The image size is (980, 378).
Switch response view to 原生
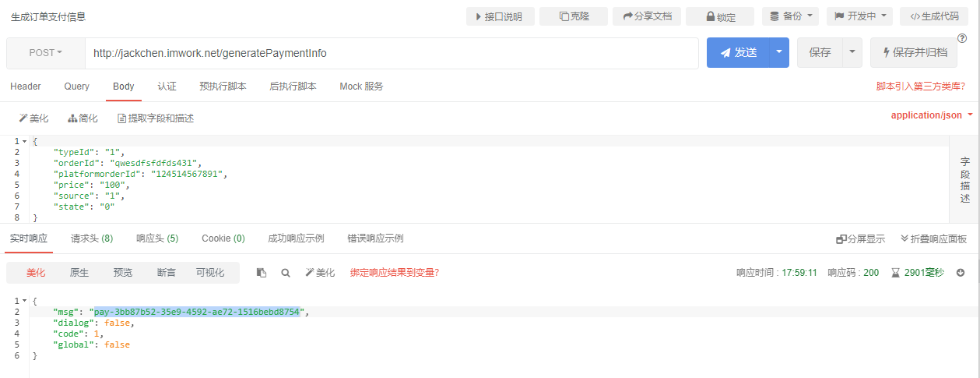pos(79,273)
